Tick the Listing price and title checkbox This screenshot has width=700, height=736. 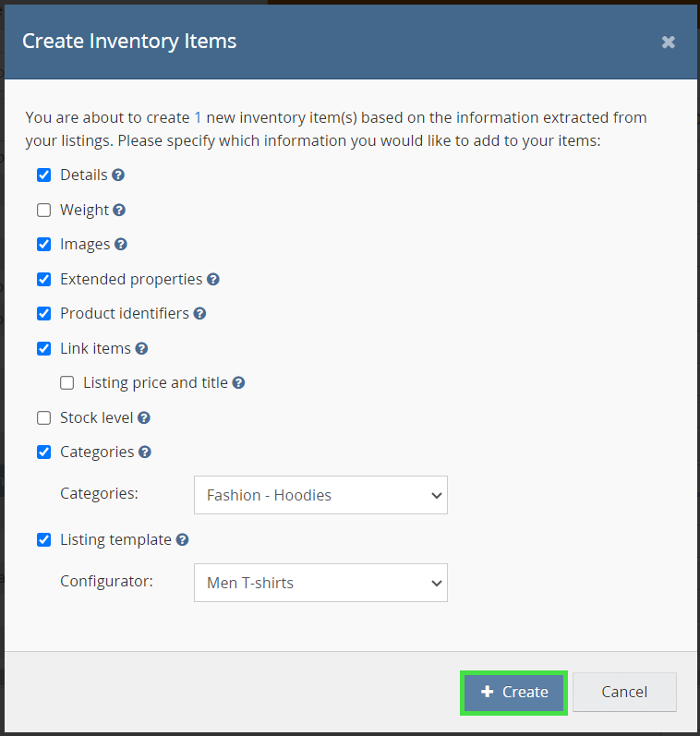(67, 383)
